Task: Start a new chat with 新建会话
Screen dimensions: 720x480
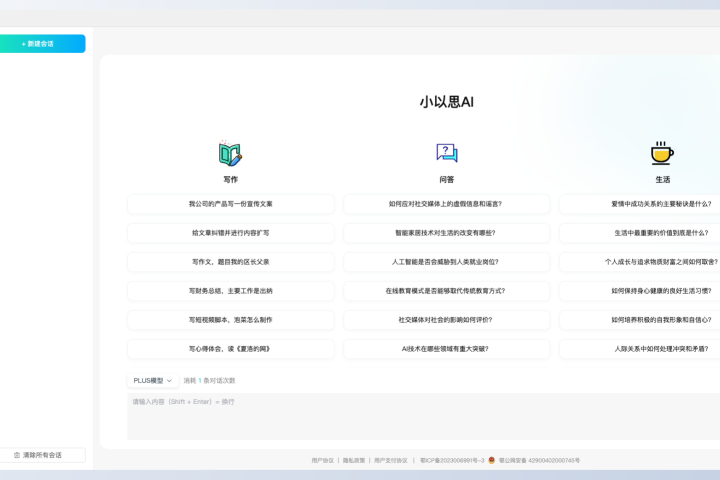Action: point(40,44)
